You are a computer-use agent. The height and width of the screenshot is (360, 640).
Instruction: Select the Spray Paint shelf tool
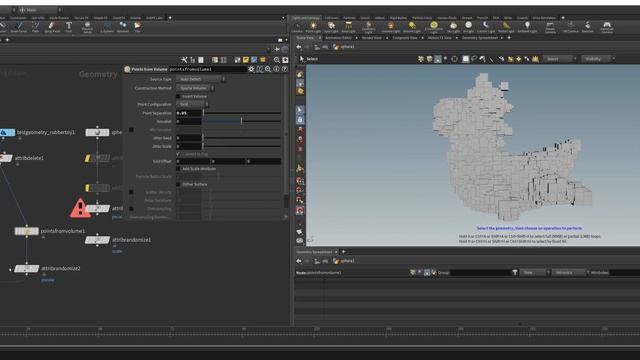coord(51,27)
